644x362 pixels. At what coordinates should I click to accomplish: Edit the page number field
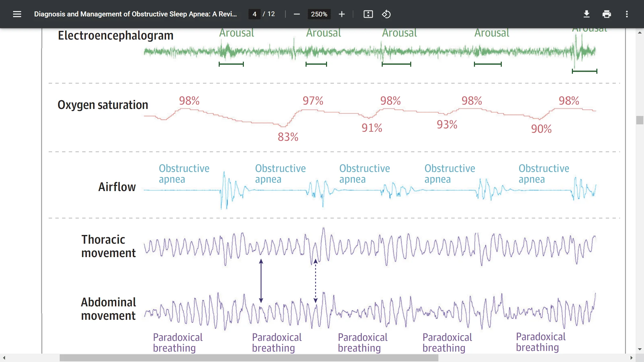pyautogui.click(x=255, y=14)
